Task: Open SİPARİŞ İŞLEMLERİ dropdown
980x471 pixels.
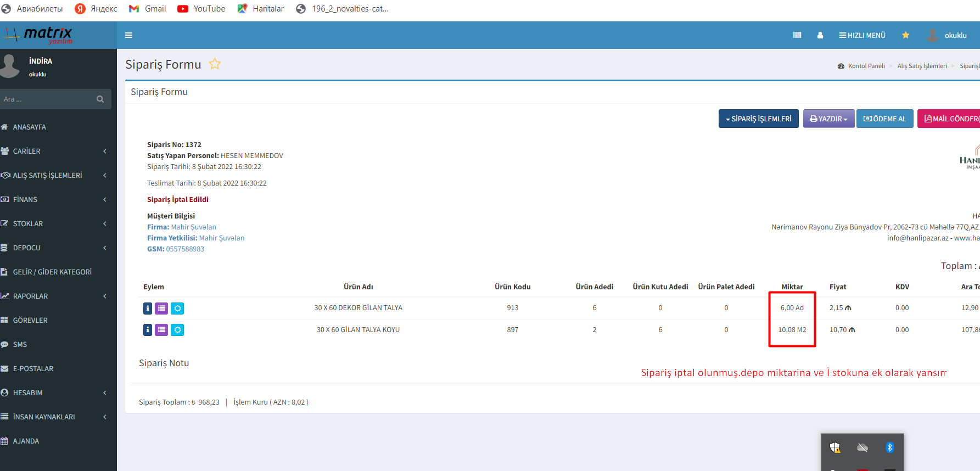Action: point(758,119)
